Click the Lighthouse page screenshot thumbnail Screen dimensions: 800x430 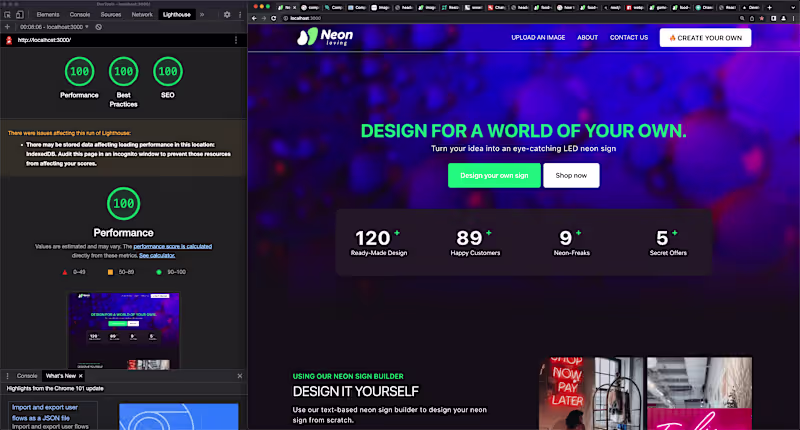point(124,330)
